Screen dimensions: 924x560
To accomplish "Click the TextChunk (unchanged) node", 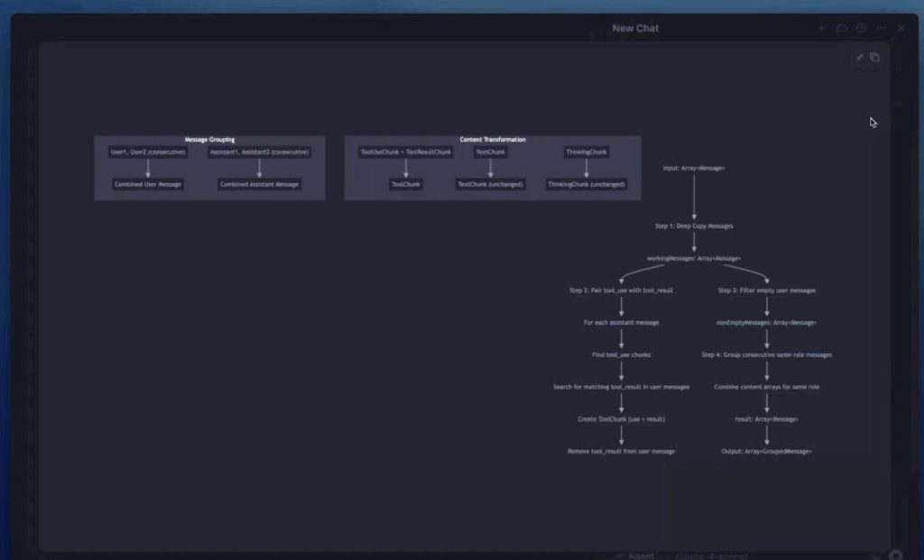I will [x=491, y=184].
